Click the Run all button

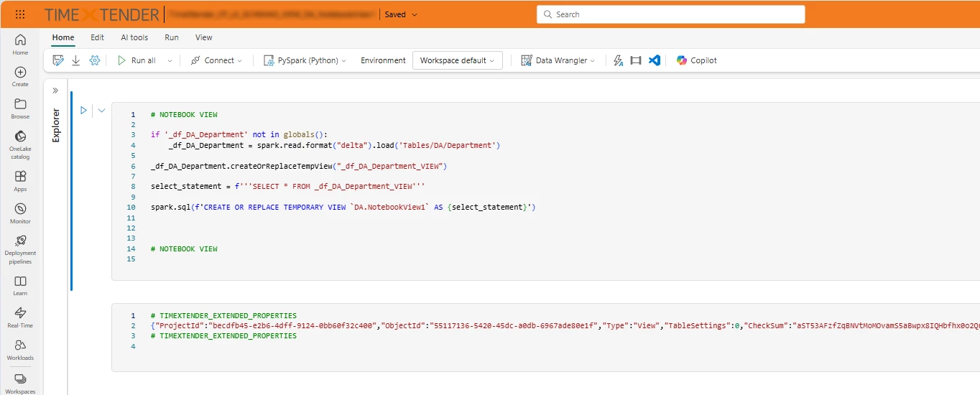click(137, 60)
